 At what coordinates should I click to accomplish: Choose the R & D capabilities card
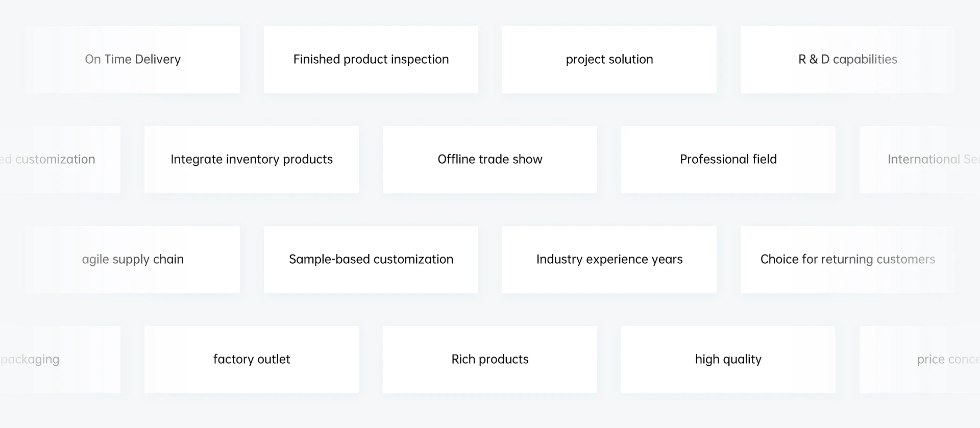tap(847, 60)
